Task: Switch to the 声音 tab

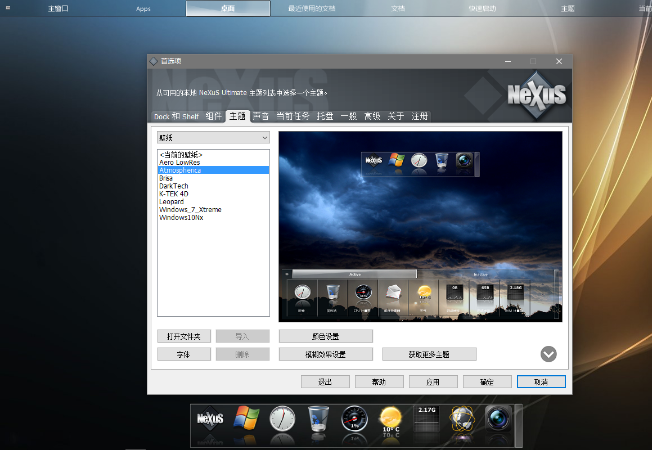Action: point(261,116)
